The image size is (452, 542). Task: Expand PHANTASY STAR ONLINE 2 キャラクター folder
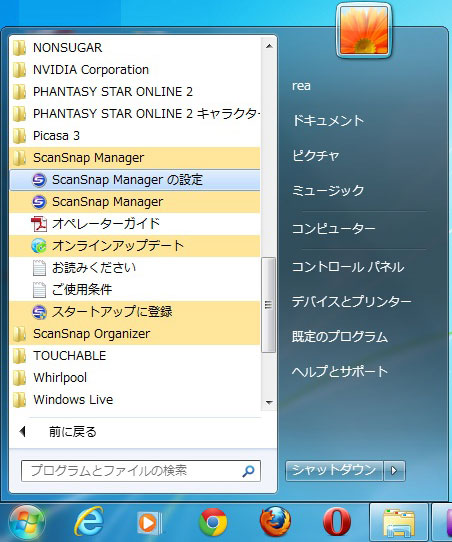click(135, 114)
